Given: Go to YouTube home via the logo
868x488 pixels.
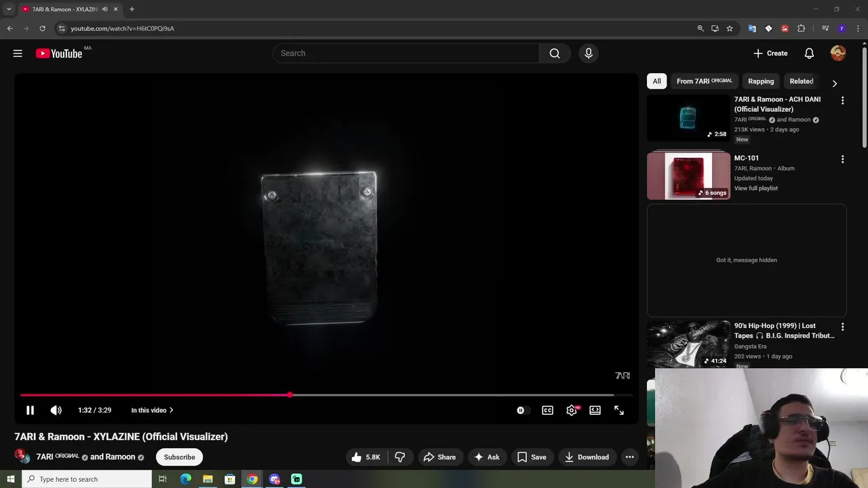Looking at the screenshot, I should point(59,54).
